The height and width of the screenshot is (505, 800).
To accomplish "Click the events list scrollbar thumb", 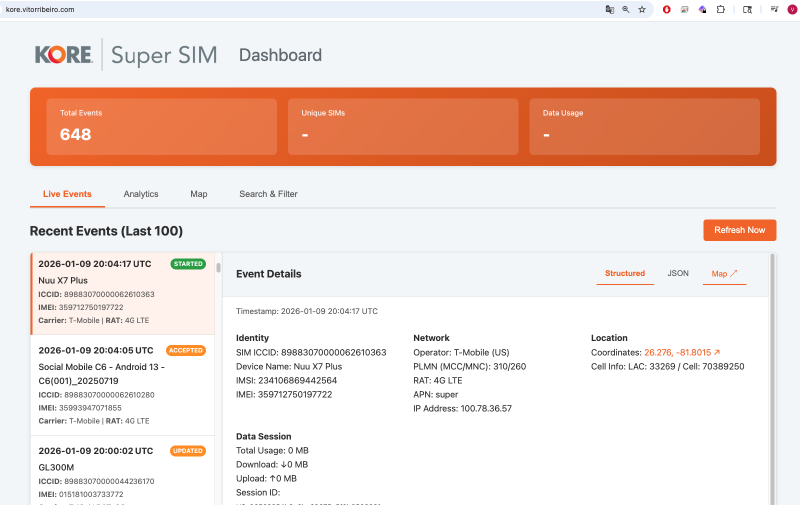I will pyautogui.click(x=218, y=268).
